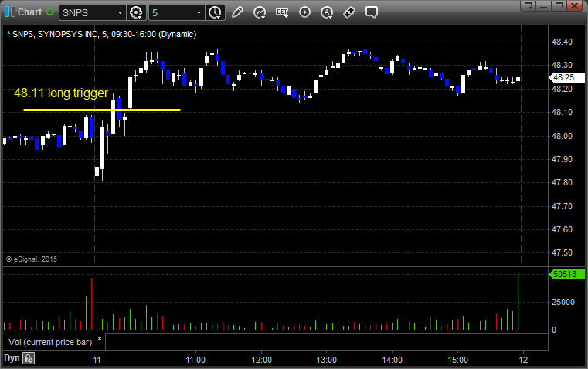Click the 47.50 price axis label

pos(563,253)
